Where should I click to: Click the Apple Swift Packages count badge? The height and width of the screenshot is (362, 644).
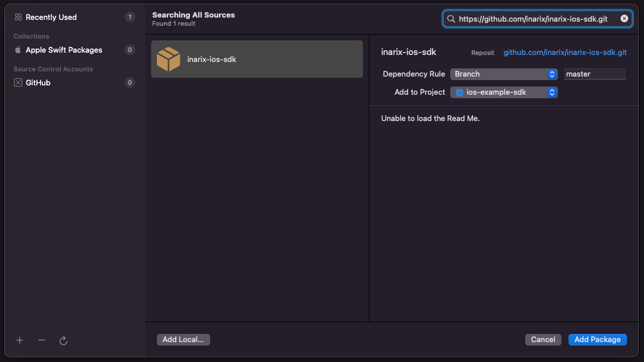130,50
